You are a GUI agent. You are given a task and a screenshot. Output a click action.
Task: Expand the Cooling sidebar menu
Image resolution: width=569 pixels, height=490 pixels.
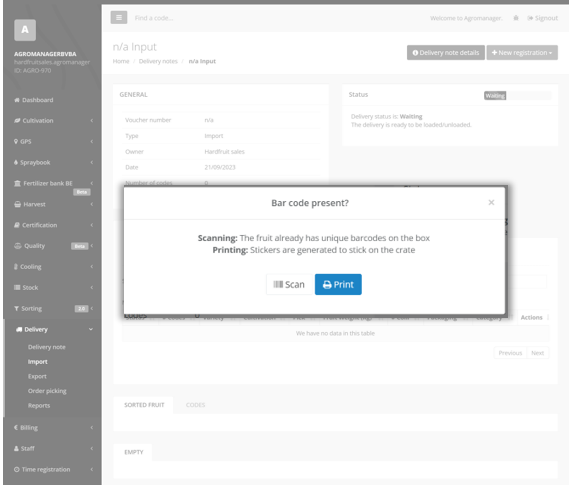coord(53,267)
